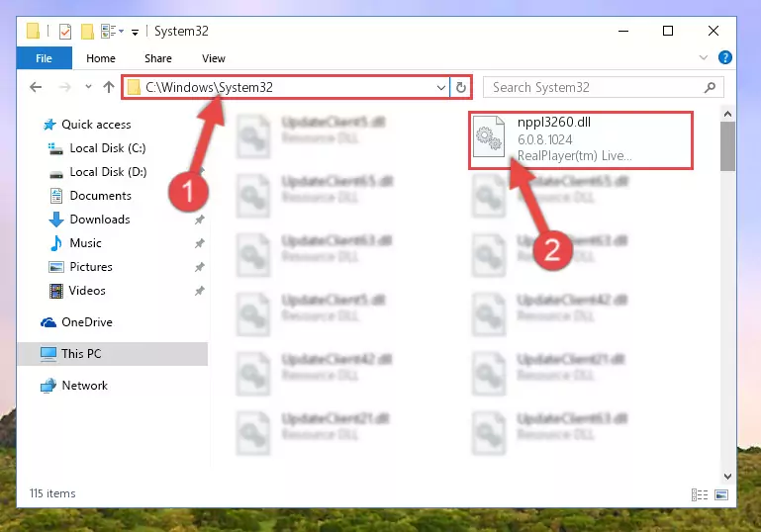Click the Quick access star icon
Image resolution: width=761 pixels, height=532 pixels.
tap(49, 125)
